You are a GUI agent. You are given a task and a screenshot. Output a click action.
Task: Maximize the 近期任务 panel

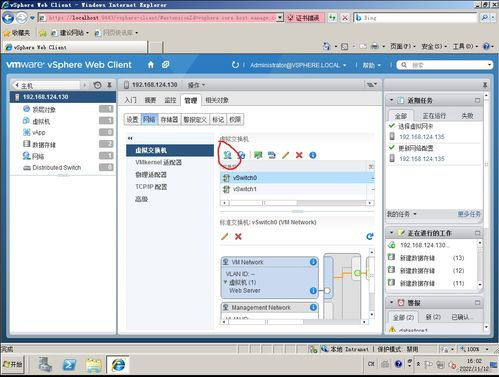(477, 100)
